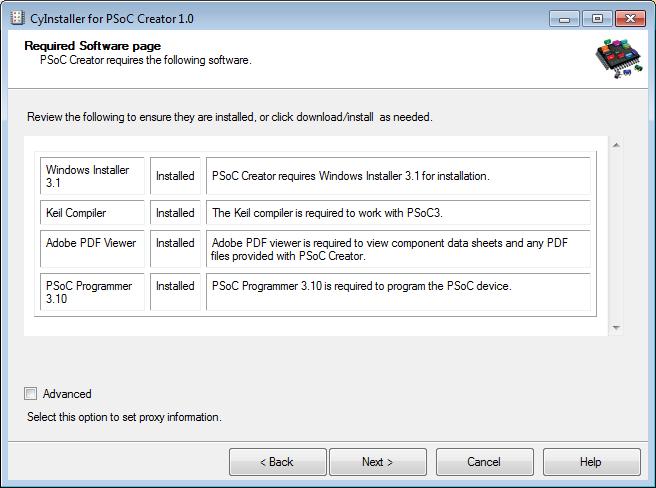Click the list scroll down arrow
This screenshot has height=488, width=656.
coord(616,328)
